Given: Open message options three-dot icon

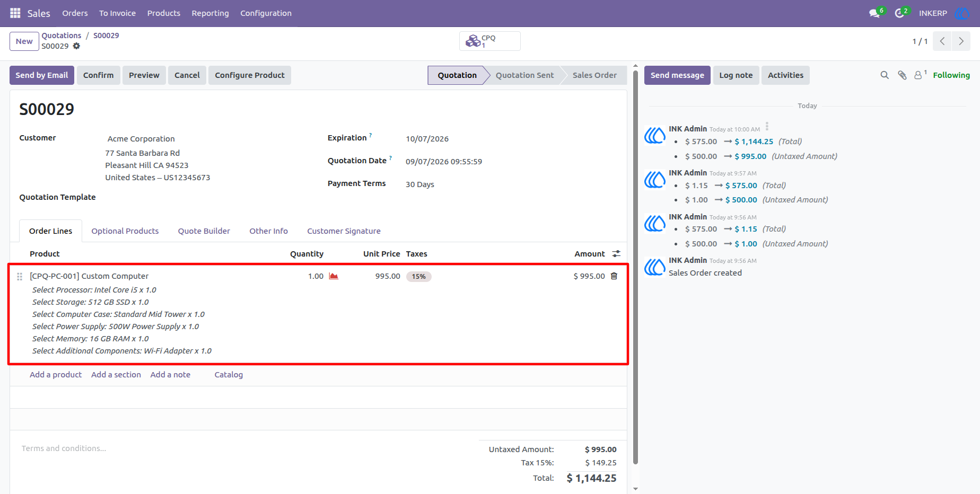Looking at the screenshot, I should click(x=767, y=127).
